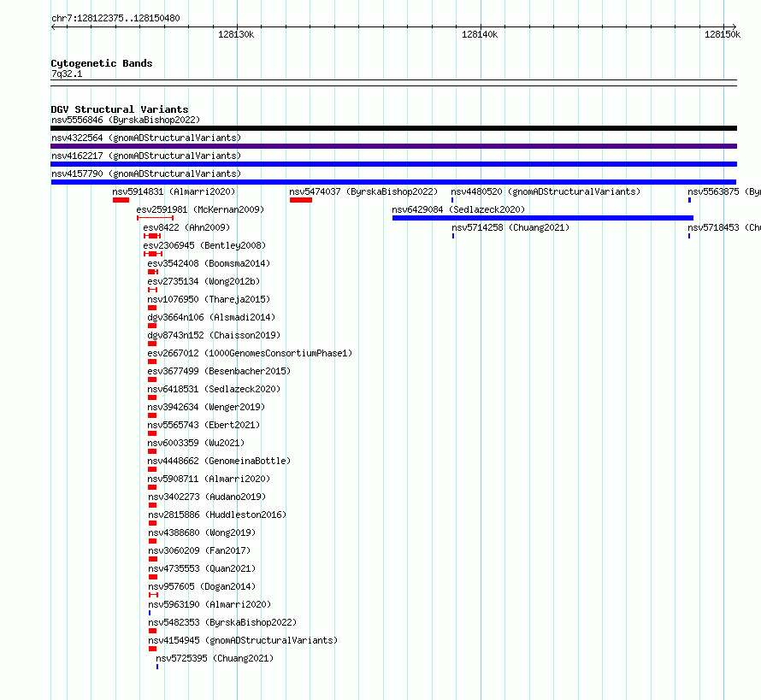Image resolution: width=761 pixels, height=700 pixels.
Task: Open nsv4322564 (gnomADStructuralVariants) label
Action: pyautogui.click(x=146, y=138)
